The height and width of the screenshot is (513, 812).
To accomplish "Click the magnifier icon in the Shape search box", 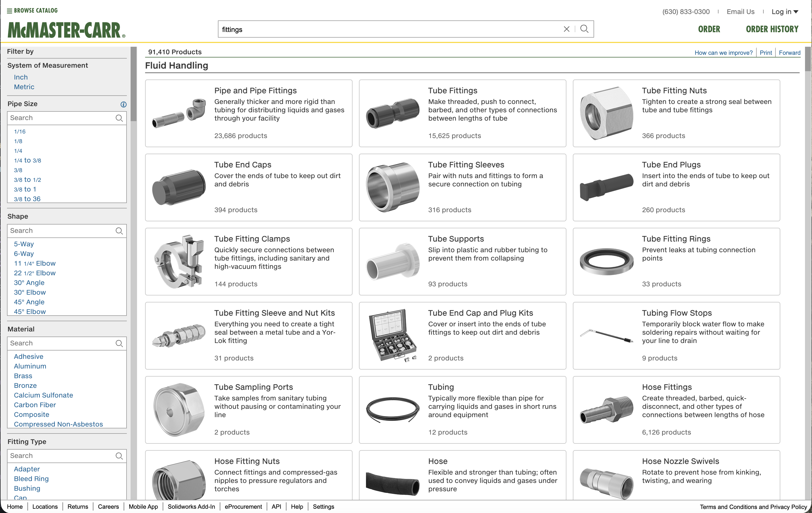I will click(x=119, y=231).
